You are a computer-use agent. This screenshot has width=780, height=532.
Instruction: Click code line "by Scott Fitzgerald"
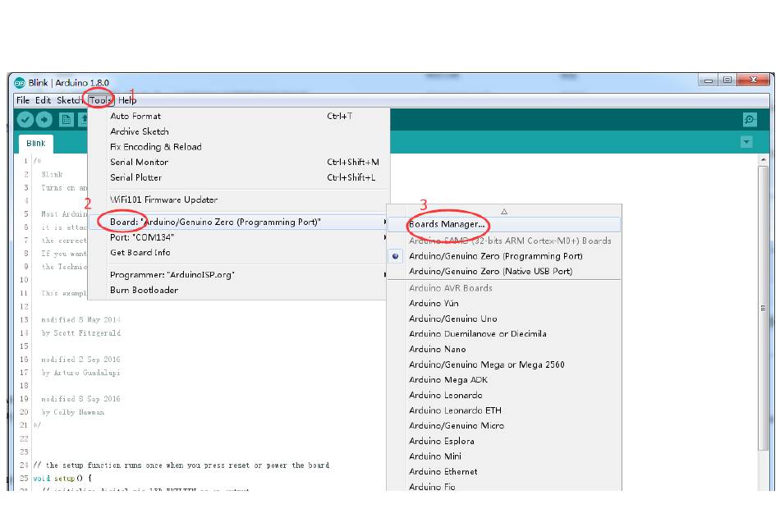click(81, 333)
